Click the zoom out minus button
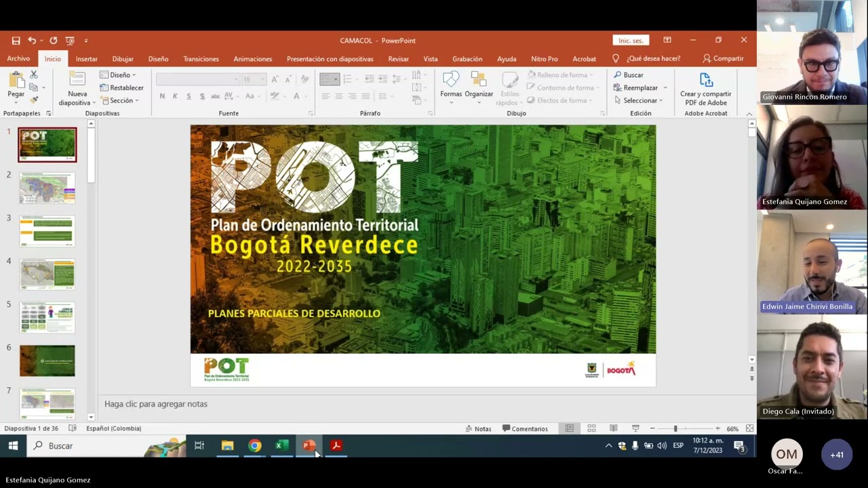Viewport: 868px width, 488px height. pos(652,428)
